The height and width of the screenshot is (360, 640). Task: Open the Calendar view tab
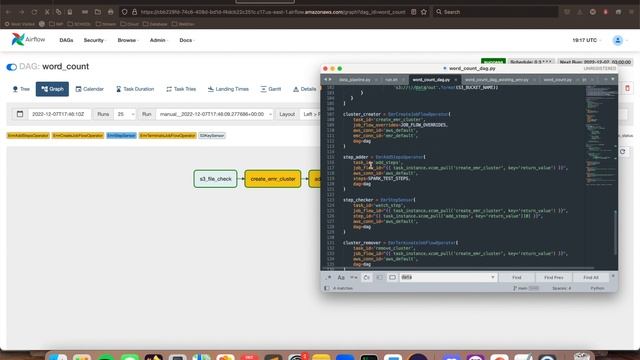pyautogui.click(x=89, y=89)
